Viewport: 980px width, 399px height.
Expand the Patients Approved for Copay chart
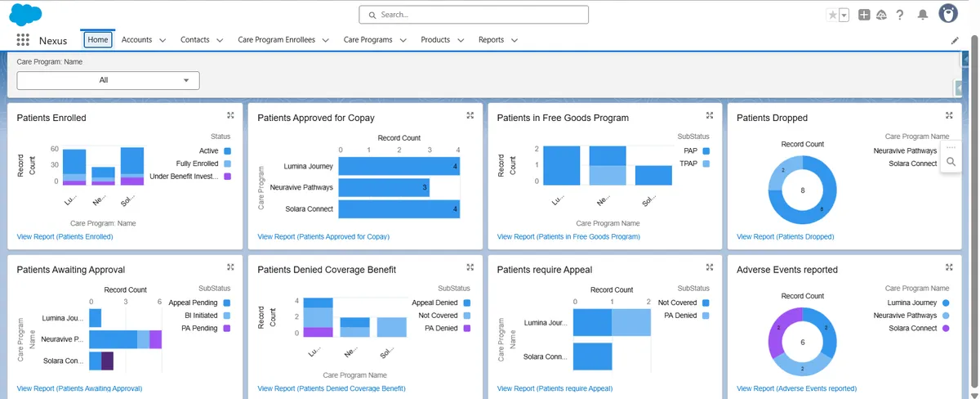pyautogui.click(x=470, y=115)
